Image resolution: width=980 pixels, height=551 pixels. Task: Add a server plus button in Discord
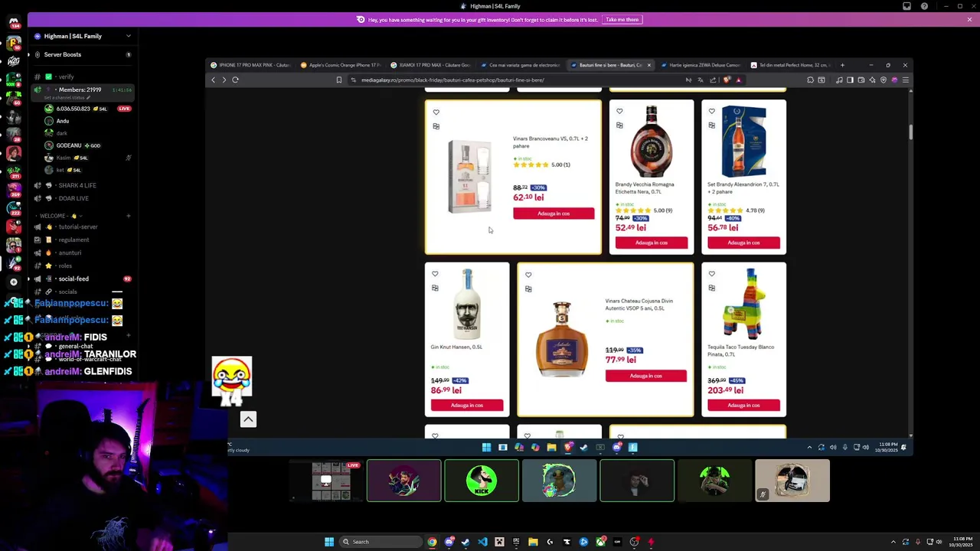point(13,282)
